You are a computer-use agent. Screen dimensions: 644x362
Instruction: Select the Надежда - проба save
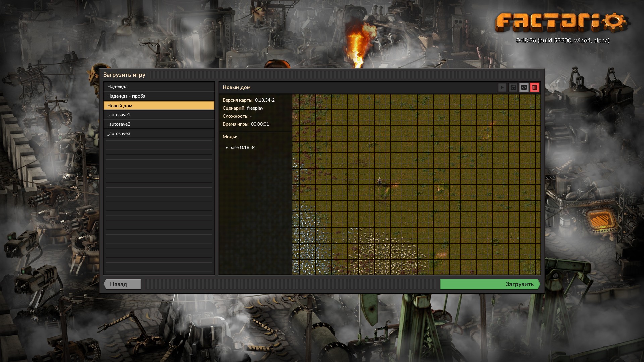(159, 96)
